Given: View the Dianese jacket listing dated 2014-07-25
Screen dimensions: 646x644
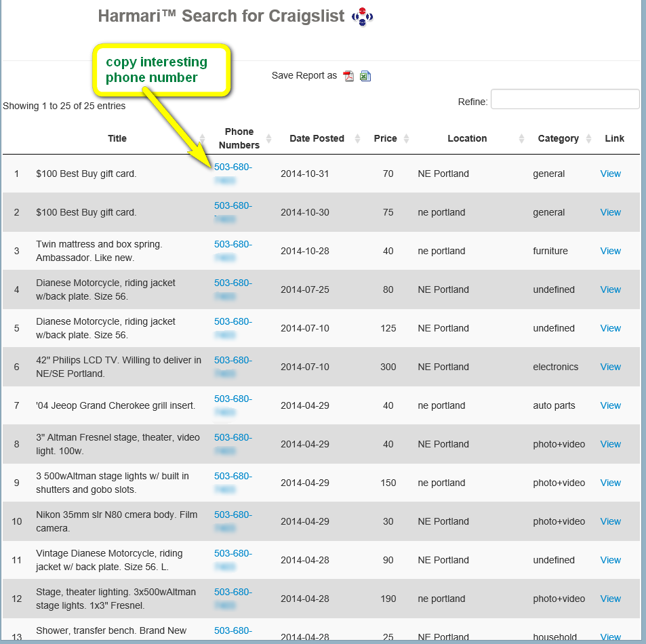Looking at the screenshot, I should click(610, 289).
